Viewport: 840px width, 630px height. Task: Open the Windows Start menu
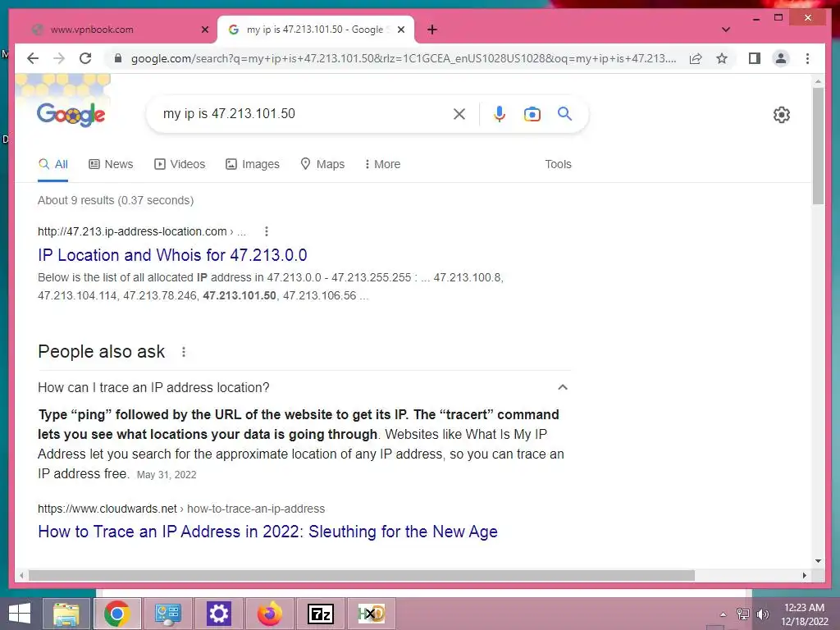pyautogui.click(x=20, y=614)
